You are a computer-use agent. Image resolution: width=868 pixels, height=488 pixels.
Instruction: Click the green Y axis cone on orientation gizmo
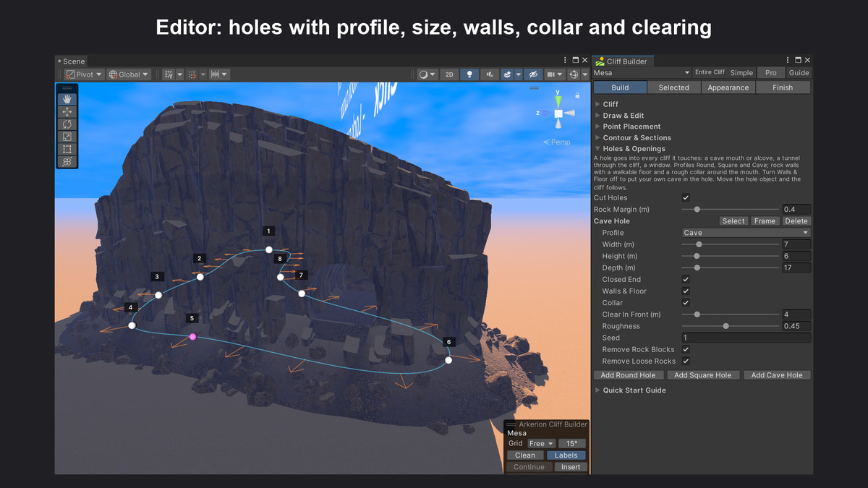558,102
